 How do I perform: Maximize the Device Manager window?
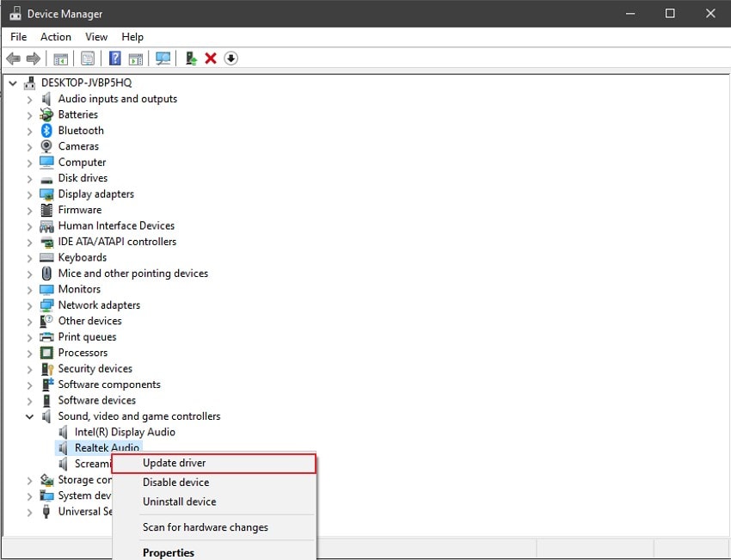tap(670, 14)
